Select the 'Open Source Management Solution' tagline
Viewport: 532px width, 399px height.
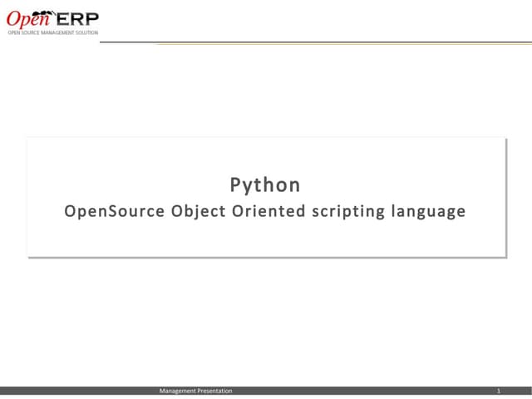52,32
